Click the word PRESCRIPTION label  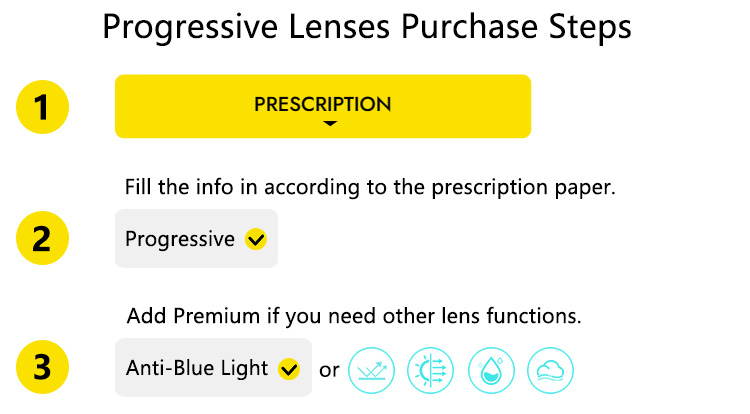tap(323, 104)
